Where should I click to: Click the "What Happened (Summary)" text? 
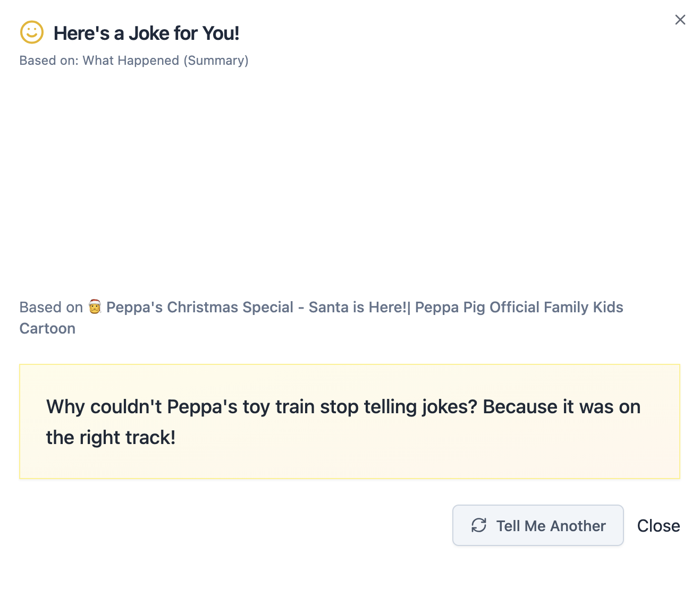165,61
